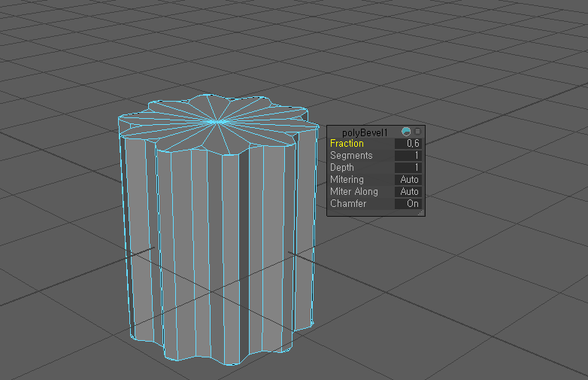Screen dimensions: 588x380
Task: Open the polyBevel1 panel menu icon
Action: (417, 132)
